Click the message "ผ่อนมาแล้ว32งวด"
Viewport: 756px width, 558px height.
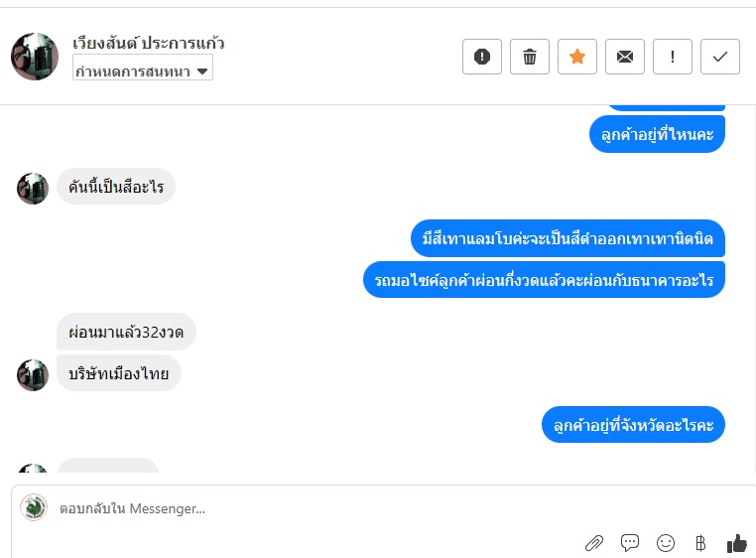tap(126, 331)
